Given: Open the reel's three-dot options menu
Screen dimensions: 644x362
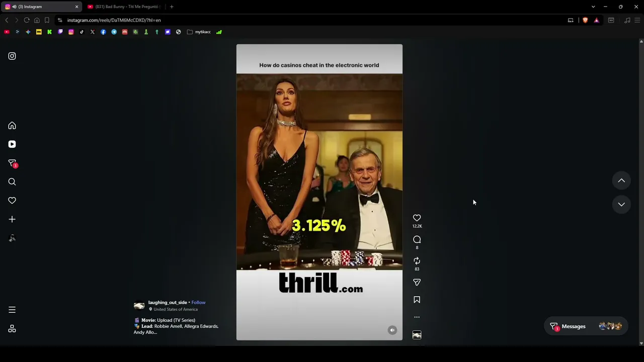Looking at the screenshot, I should 417,317.
